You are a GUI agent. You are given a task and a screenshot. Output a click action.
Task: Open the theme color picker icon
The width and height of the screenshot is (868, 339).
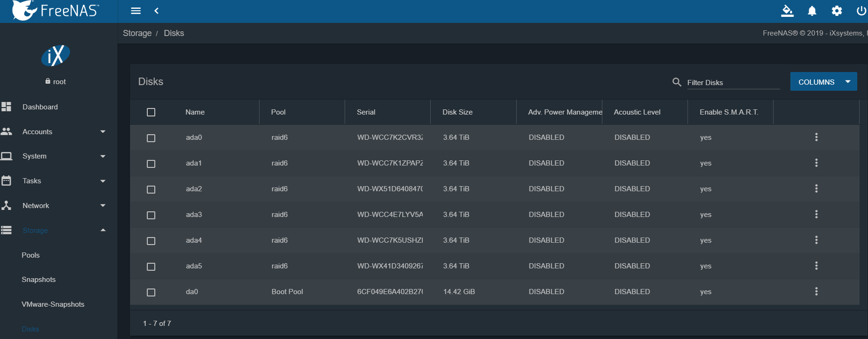787,11
